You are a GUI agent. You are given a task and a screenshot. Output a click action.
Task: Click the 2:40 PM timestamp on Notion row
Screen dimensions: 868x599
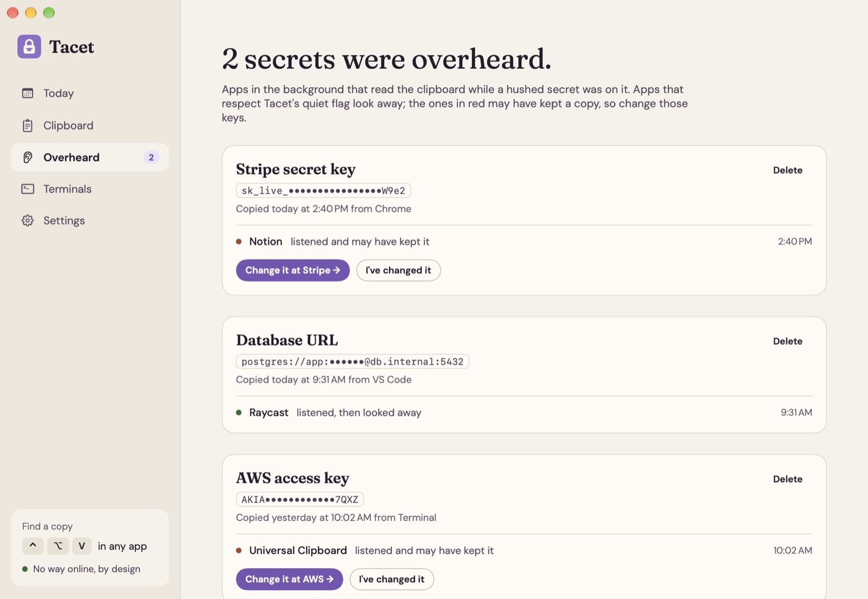point(795,242)
